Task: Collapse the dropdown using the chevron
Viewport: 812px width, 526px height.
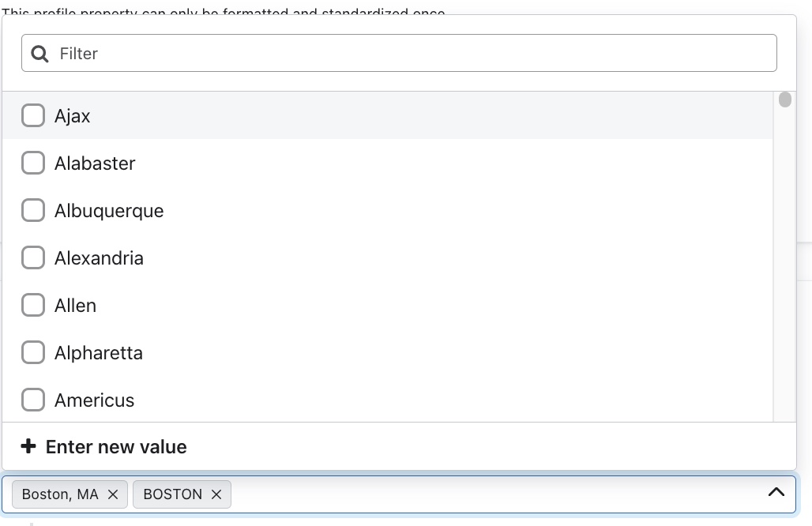Action: (x=775, y=490)
